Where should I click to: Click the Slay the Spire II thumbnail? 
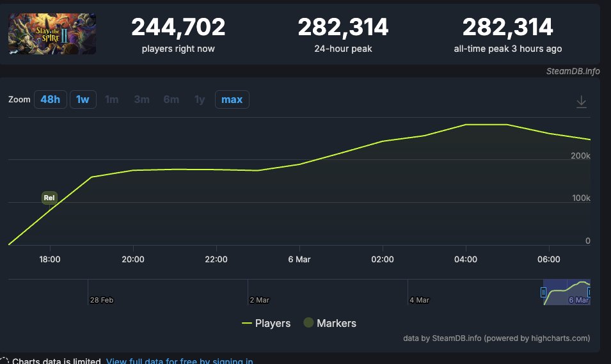pos(52,34)
